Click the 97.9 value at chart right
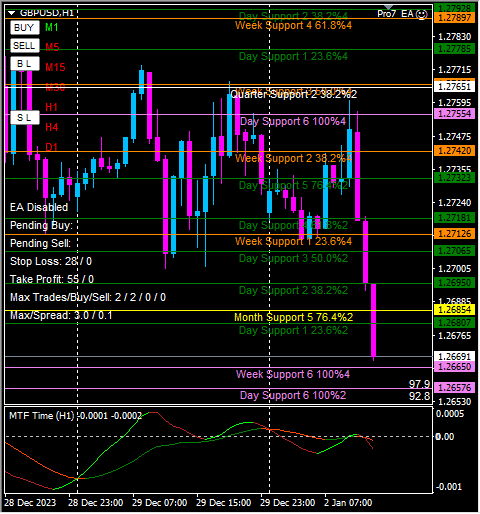Screen dimensions: 480x514 click(x=420, y=384)
